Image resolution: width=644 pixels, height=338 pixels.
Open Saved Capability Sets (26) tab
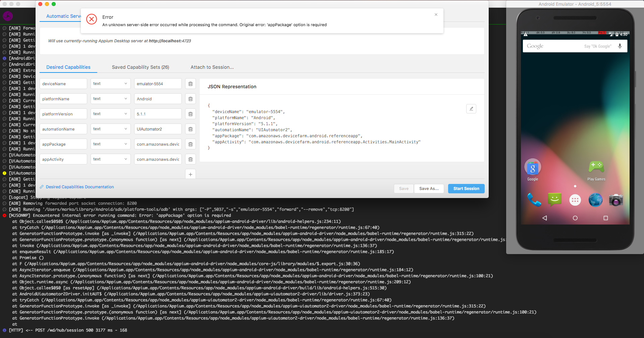point(141,67)
